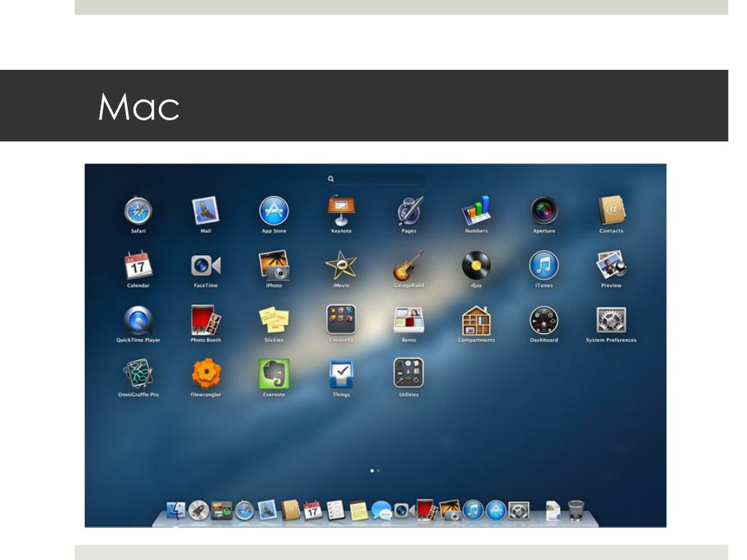Launch Mail from the Launchpad grid
Viewport: 747px width, 560px height.
[205, 211]
